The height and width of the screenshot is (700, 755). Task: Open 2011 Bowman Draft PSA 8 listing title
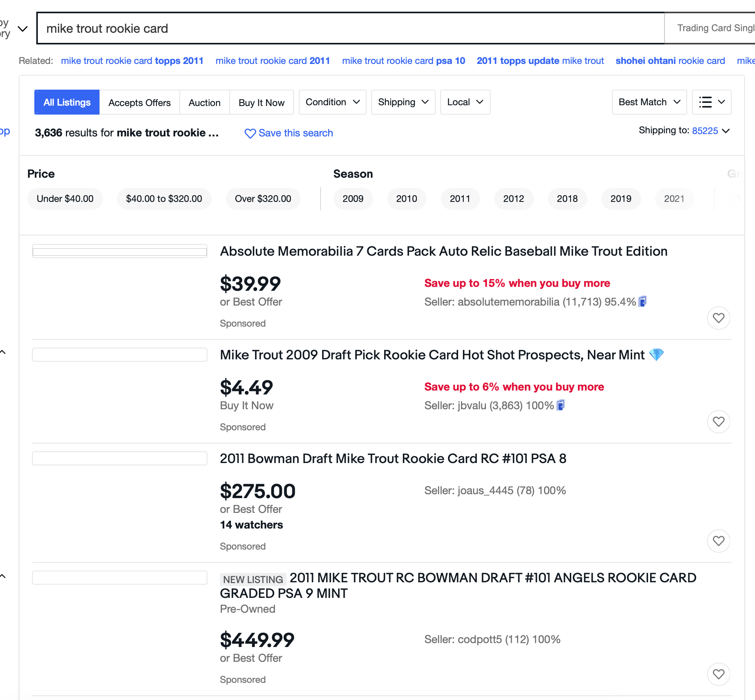pyautogui.click(x=393, y=459)
